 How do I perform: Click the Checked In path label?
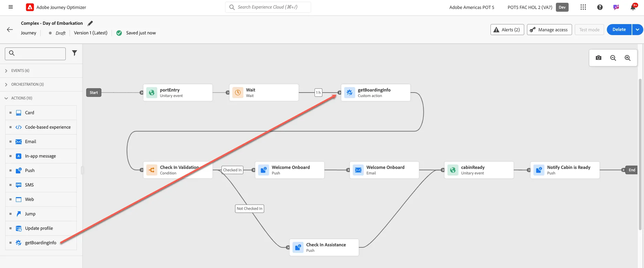pos(232,170)
